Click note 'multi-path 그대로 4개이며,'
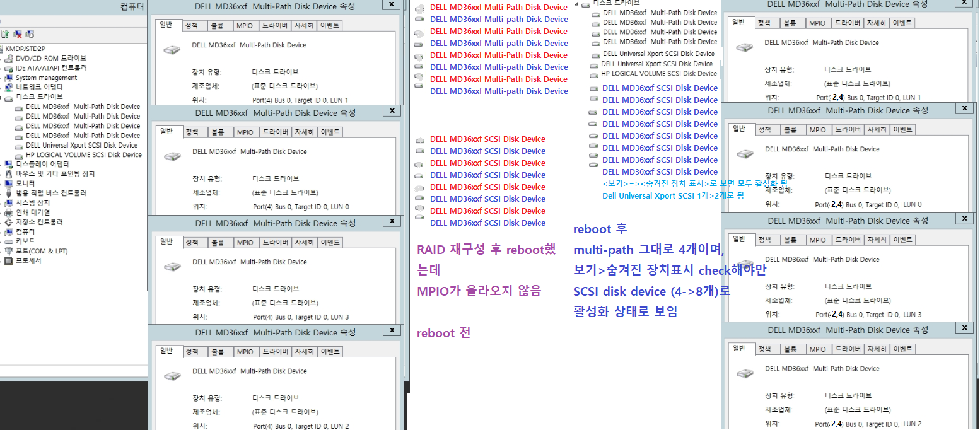The width and height of the screenshot is (980, 430). click(x=649, y=250)
